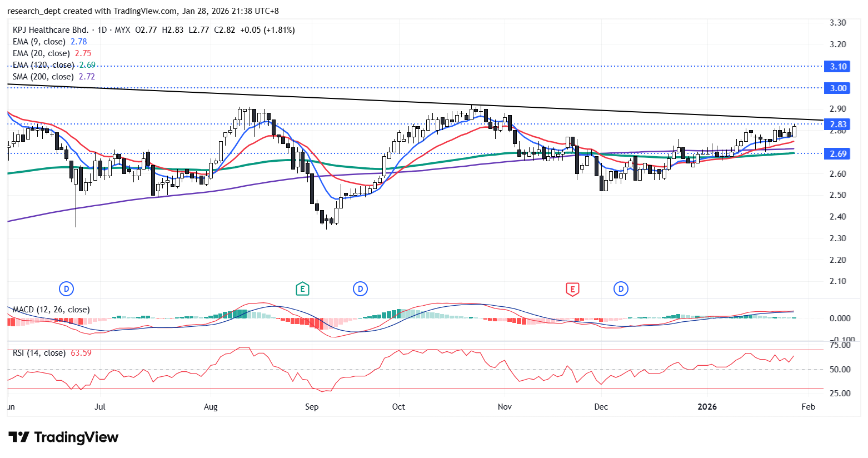Click the green earnings marker near September
This screenshot has width=868, height=458.
tap(302, 288)
